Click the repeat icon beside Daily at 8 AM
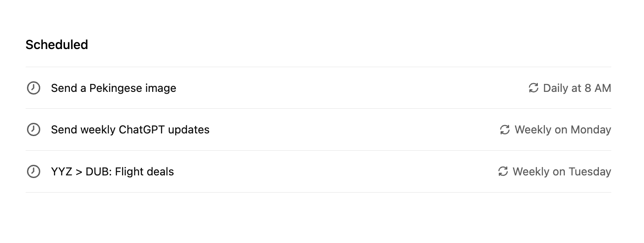Screen dimensions: 644x243 click(533, 88)
